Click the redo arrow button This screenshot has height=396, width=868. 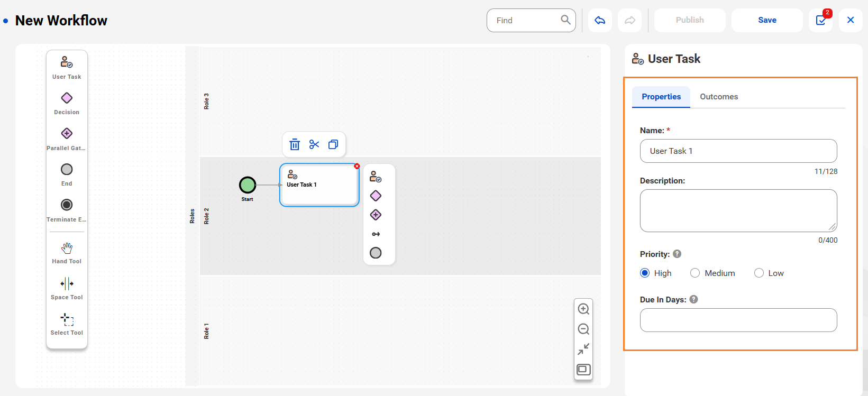point(630,20)
